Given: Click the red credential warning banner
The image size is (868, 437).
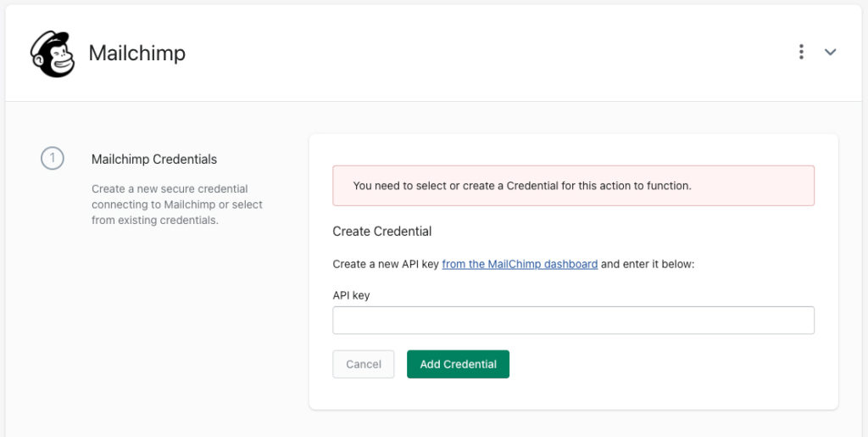Looking at the screenshot, I should 573,186.
